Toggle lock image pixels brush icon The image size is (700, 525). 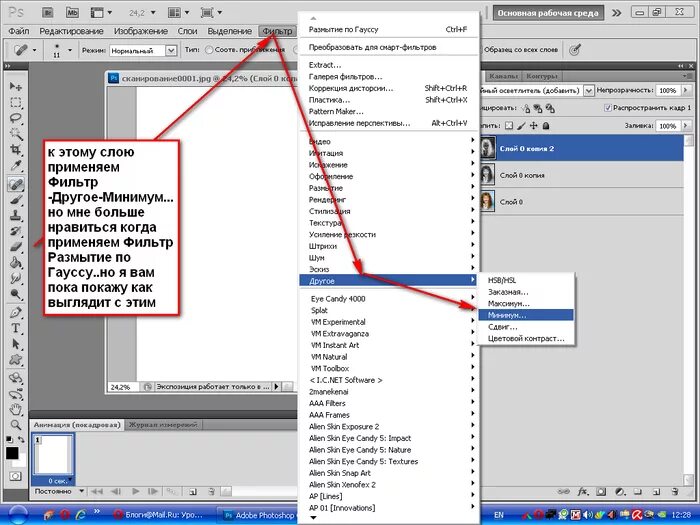(x=521, y=126)
